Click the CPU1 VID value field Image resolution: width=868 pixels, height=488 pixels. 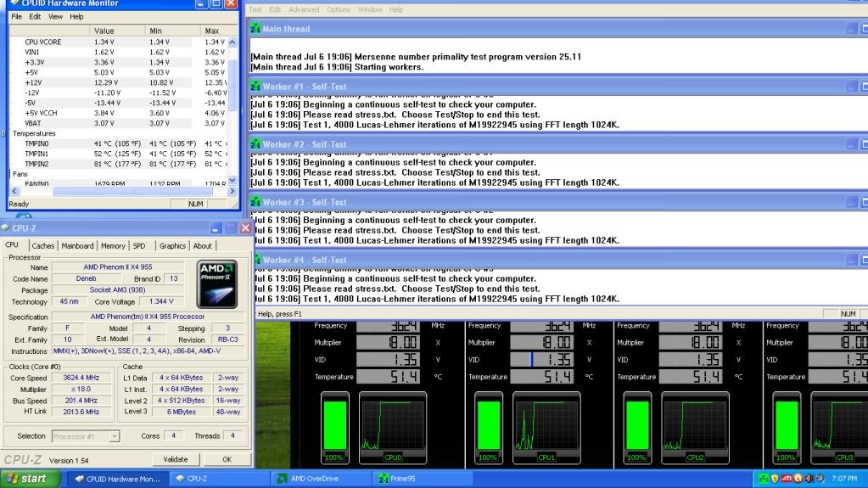pyautogui.click(x=546, y=359)
